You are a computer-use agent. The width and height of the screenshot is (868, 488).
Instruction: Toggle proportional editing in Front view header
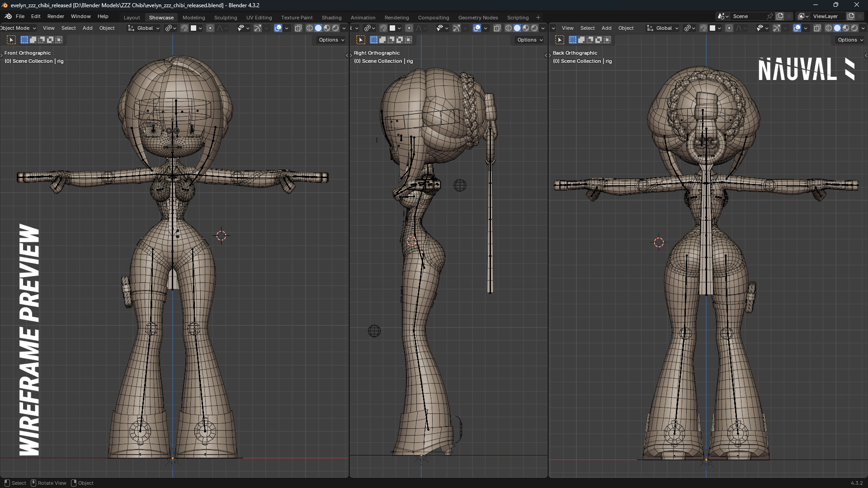[x=210, y=28]
